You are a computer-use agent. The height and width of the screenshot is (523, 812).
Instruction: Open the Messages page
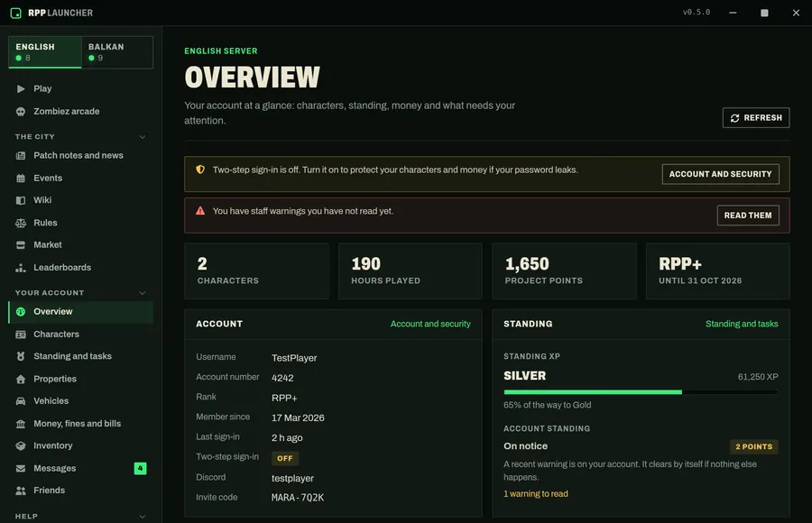click(81, 469)
